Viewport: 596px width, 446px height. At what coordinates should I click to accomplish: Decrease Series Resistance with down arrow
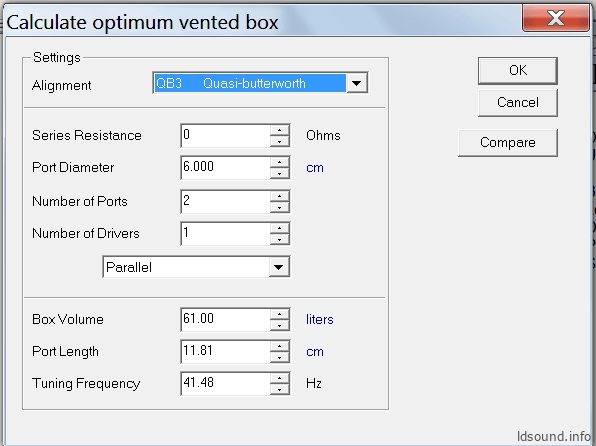(x=280, y=141)
